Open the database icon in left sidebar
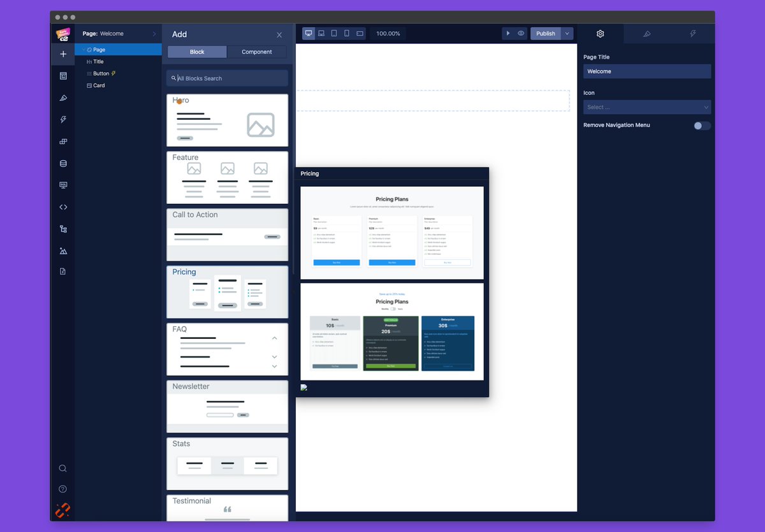The height and width of the screenshot is (532, 765). pos(62,163)
